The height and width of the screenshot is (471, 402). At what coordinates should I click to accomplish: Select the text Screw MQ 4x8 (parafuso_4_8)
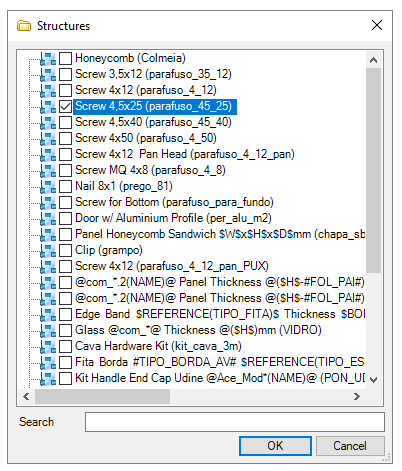(150, 170)
